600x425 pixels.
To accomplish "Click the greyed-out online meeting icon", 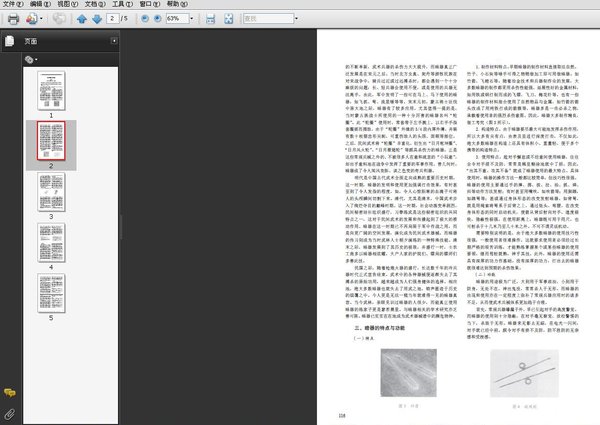I will pos(59,18).
